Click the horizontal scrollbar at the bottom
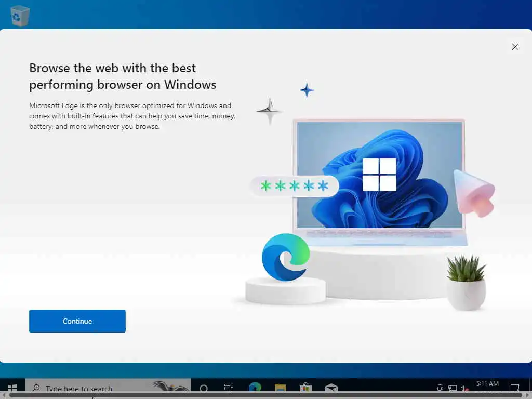 point(265,395)
